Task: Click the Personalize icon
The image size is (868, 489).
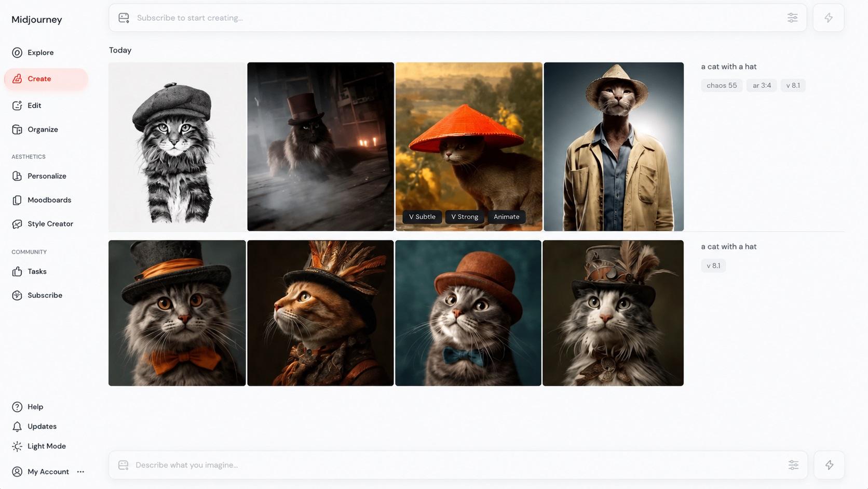Action: tap(17, 176)
